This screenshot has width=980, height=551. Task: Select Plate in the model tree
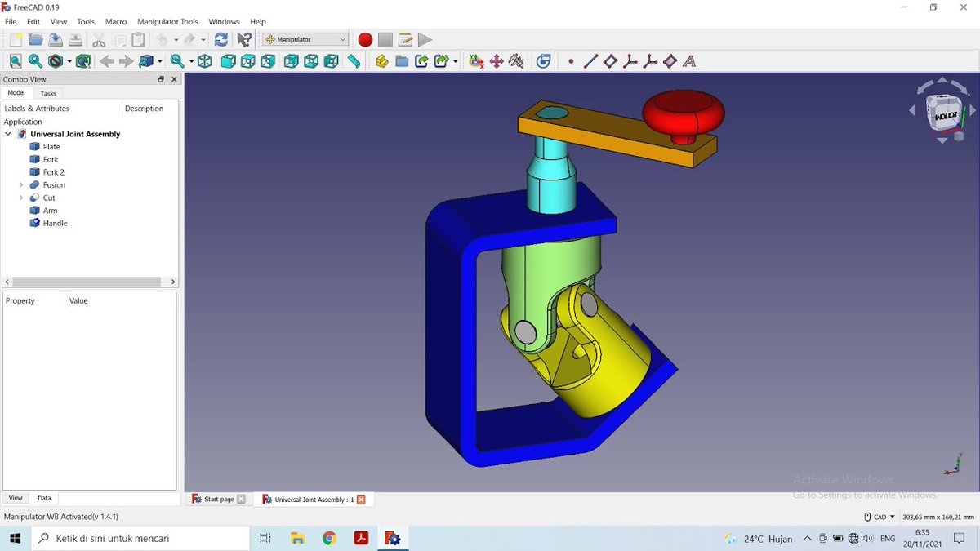coord(51,147)
